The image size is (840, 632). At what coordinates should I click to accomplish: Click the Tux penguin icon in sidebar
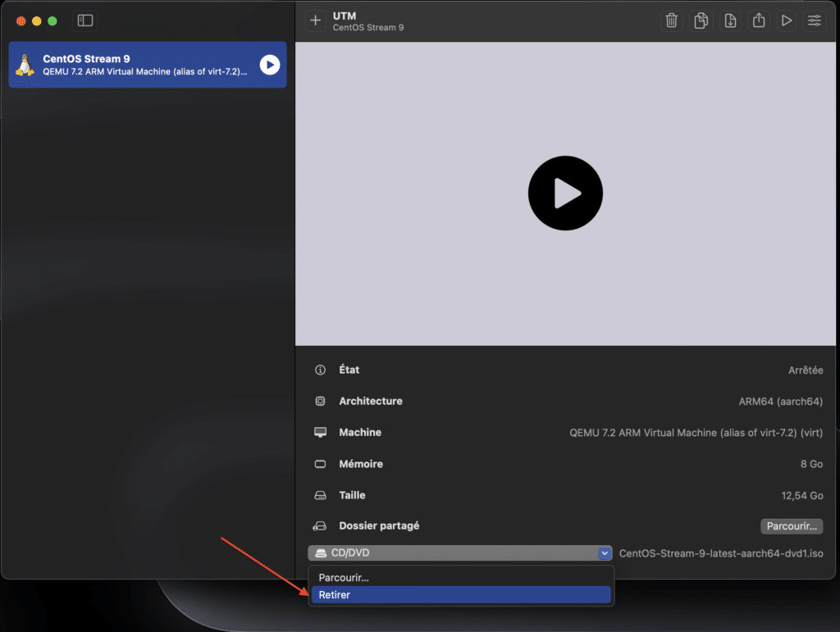25,66
